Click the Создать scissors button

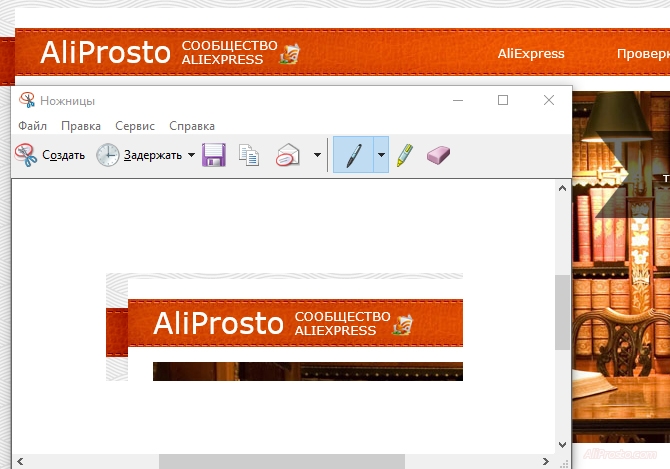click(x=50, y=156)
